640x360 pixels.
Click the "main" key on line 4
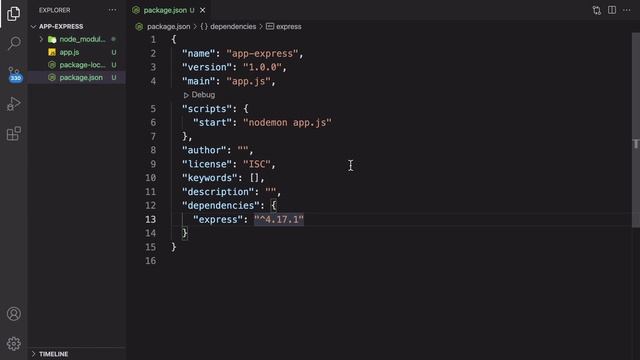point(198,81)
